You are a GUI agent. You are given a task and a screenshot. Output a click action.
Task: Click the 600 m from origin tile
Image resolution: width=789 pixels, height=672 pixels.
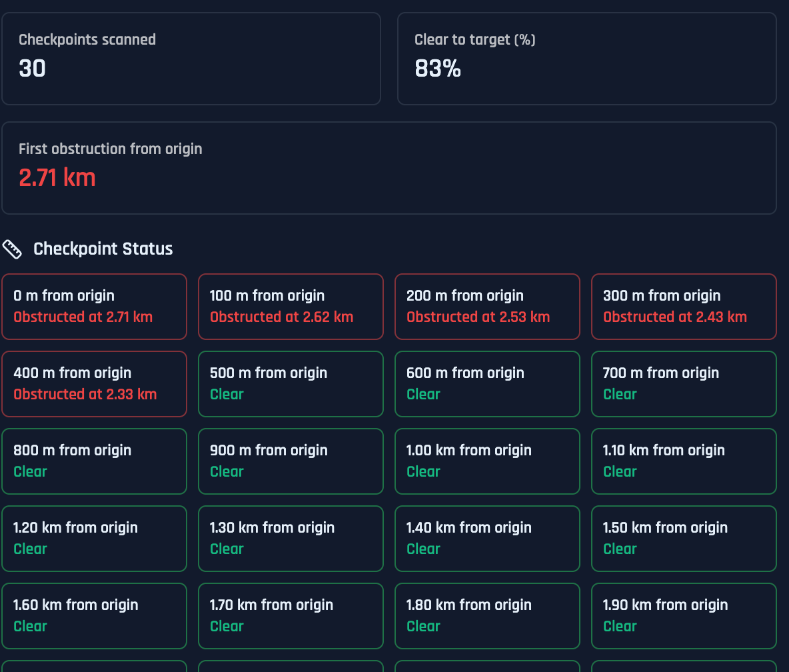487,384
